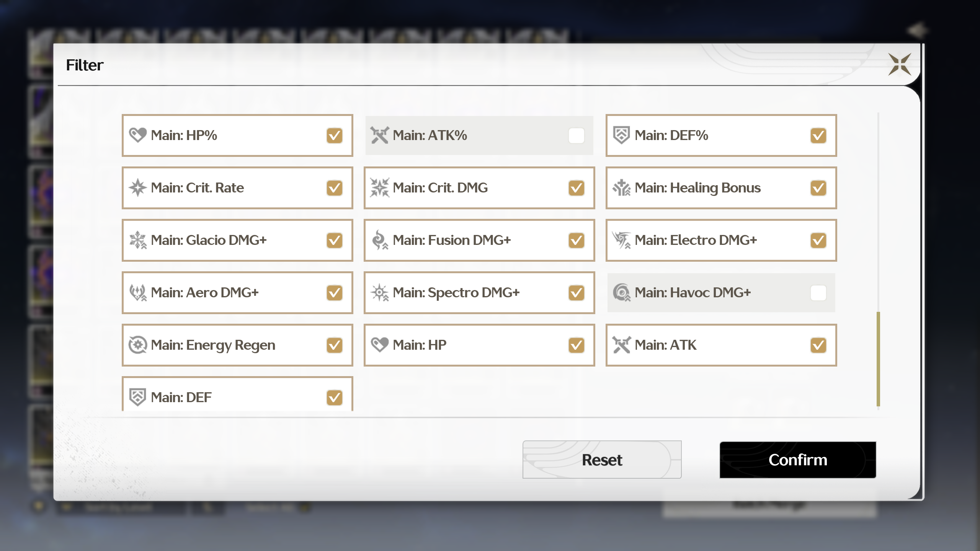Confirm the filter selection
The width and height of the screenshot is (980, 551).
click(x=798, y=460)
